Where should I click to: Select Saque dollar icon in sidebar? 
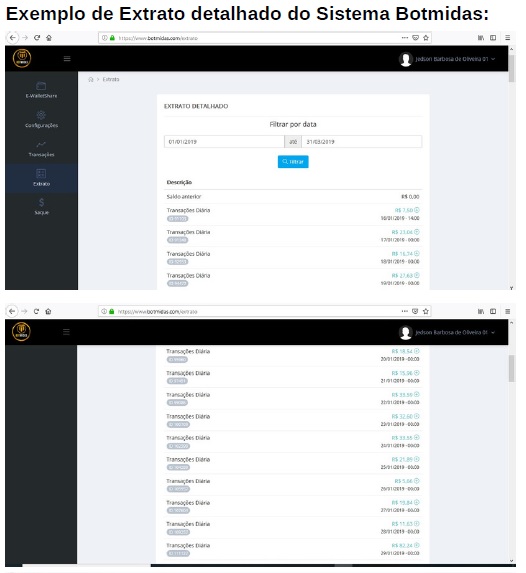pos(41,206)
